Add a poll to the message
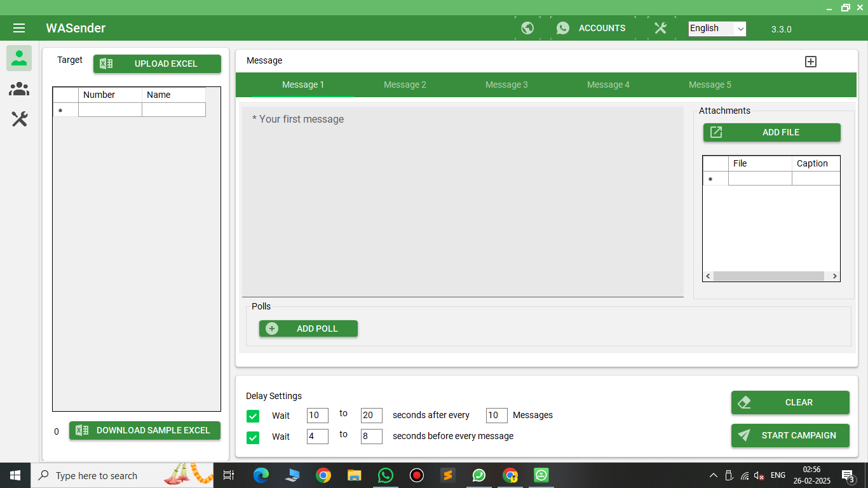The width and height of the screenshot is (868, 488). [x=308, y=329]
